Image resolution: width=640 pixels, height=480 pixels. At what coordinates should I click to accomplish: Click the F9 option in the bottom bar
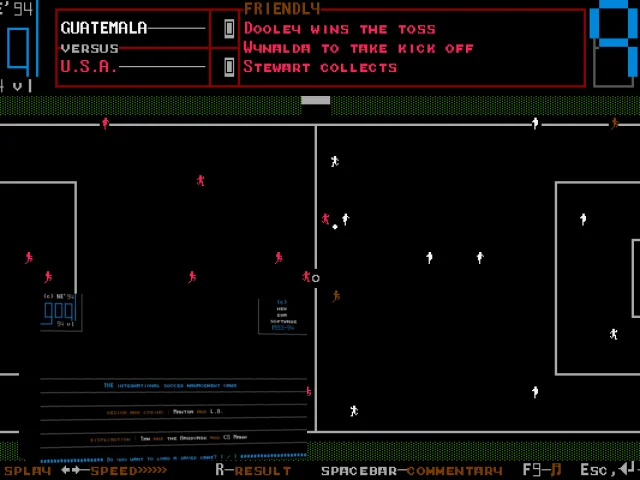[542, 470]
